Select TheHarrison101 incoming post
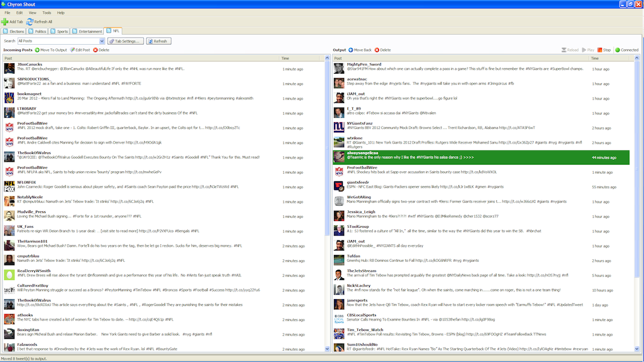The width and height of the screenshot is (644, 362). click(x=164, y=246)
